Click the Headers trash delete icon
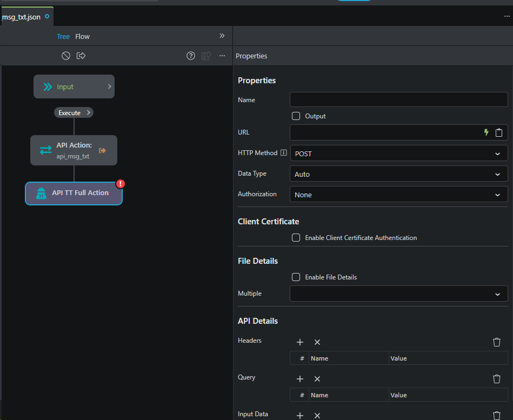Screen dimensions: 513x420 (497, 342)
